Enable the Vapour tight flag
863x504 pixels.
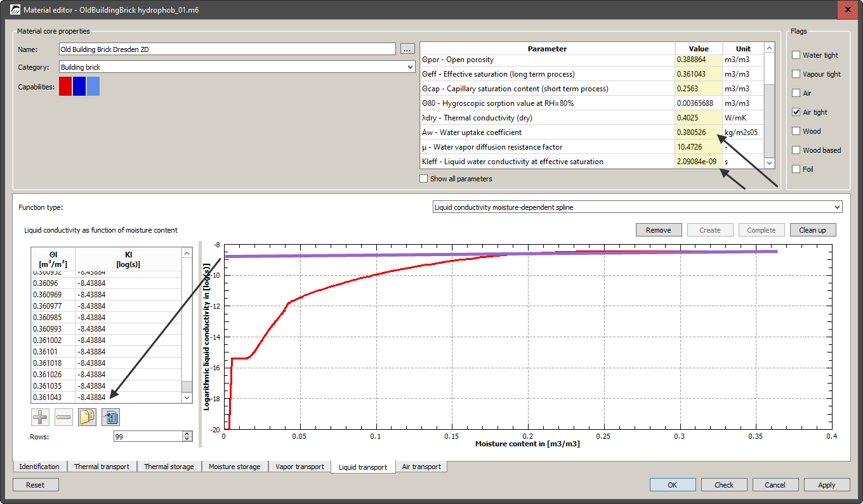click(796, 74)
